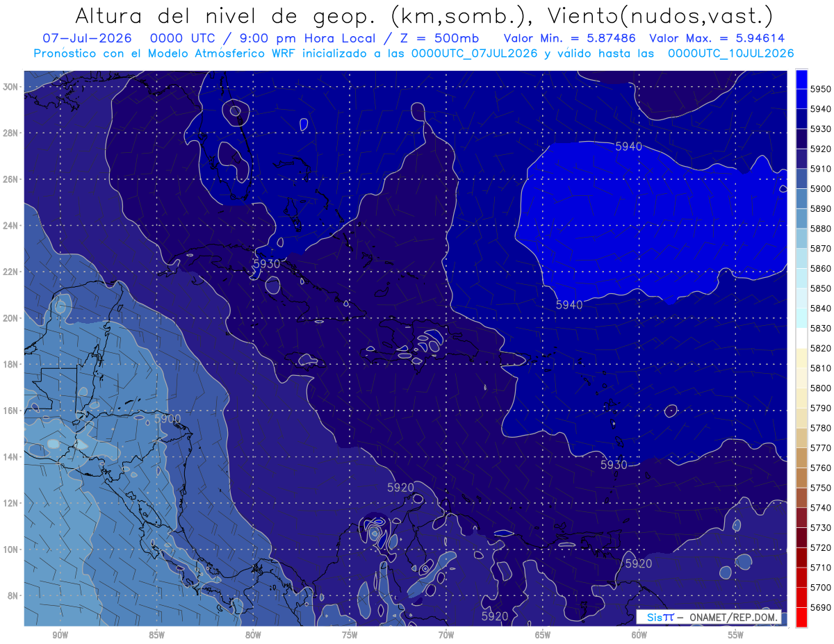Click the '5930' contour label near 14N 61W

614,464
